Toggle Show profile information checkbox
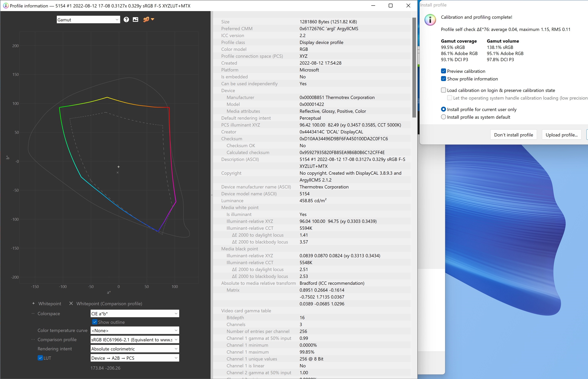The image size is (588, 379). [444, 79]
